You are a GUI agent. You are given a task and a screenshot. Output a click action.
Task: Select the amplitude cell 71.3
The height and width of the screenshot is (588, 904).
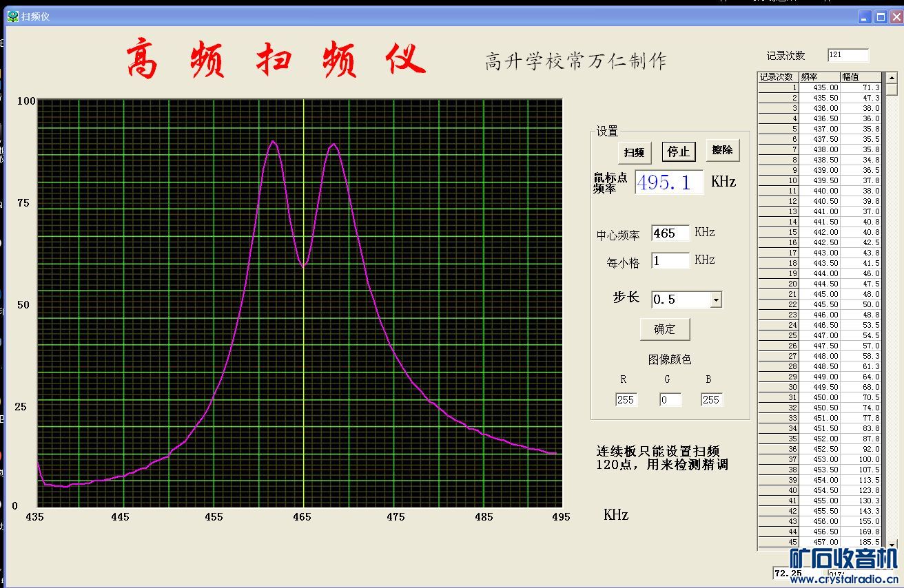point(861,87)
